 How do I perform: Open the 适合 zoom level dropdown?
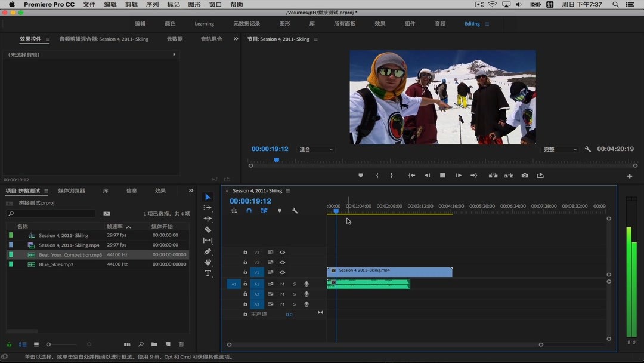click(315, 149)
